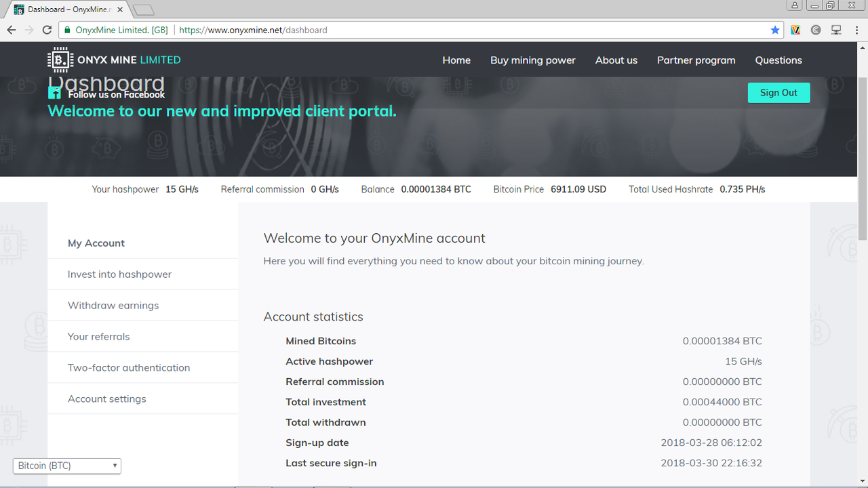This screenshot has height=488, width=868.
Task: Click the Sign Out button
Action: click(x=778, y=93)
